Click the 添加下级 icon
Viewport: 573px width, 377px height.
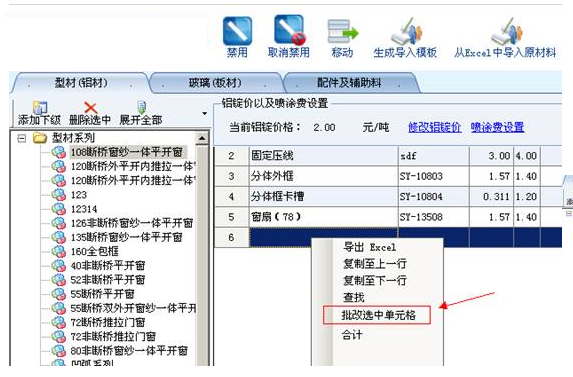click(40, 107)
